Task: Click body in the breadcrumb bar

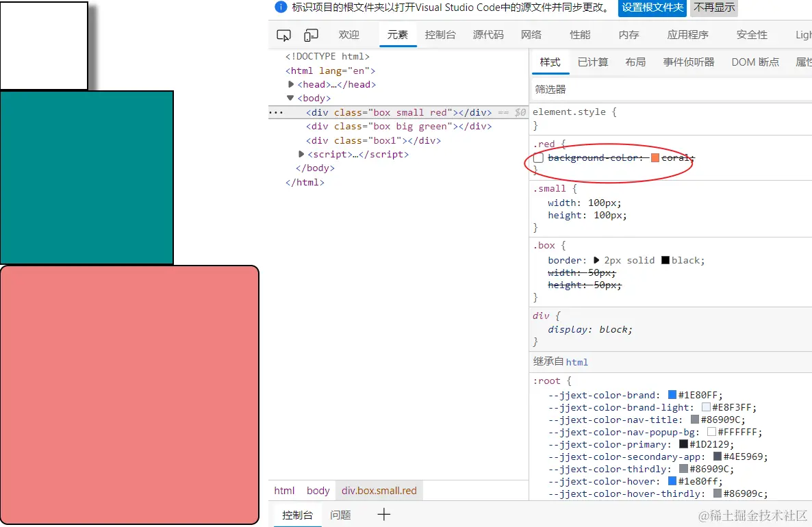Action: point(318,490)
